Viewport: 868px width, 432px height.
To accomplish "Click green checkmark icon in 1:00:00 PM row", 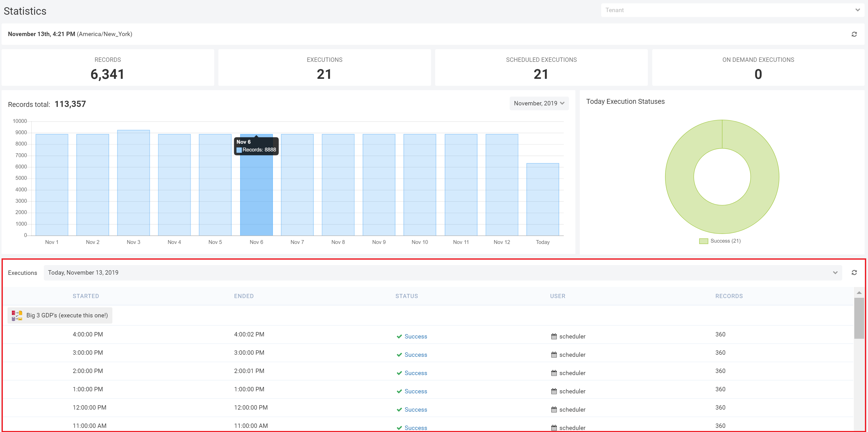I will click(x=399, y=391).
